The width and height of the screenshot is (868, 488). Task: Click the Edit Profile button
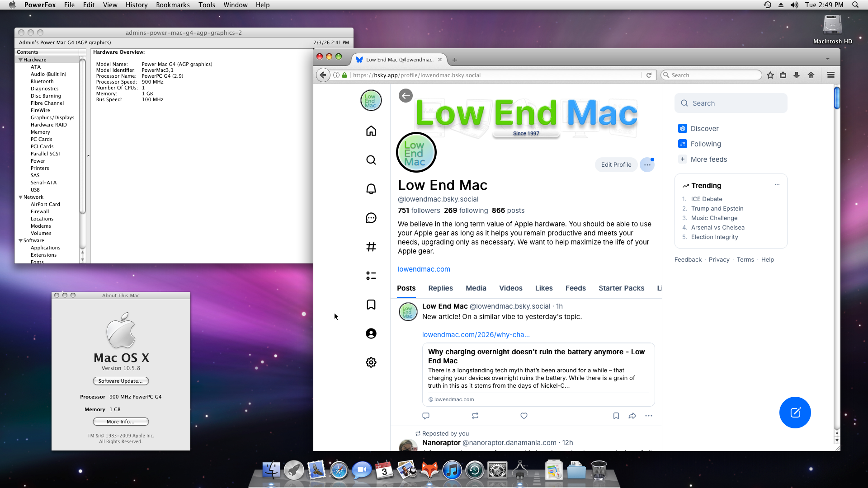(616, 165)
